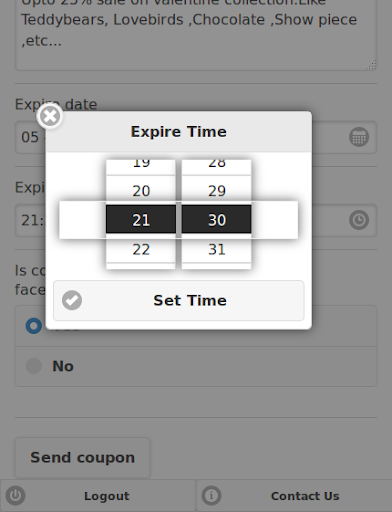Select hour 20 in the picker
The height and width of the screenshot is (512, 392).
pos(141,190)
